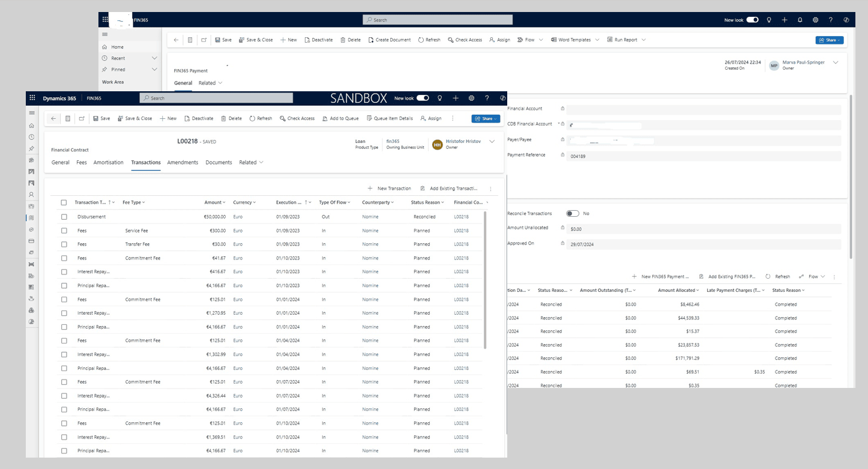Go back using the arrow in the FIN365 Payment toolbar
The image size is (868, 469).
pos(176,40)
